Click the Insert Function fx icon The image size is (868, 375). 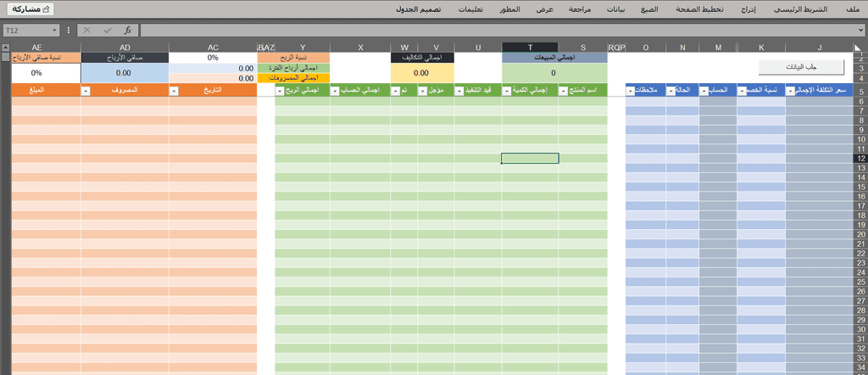128,31
